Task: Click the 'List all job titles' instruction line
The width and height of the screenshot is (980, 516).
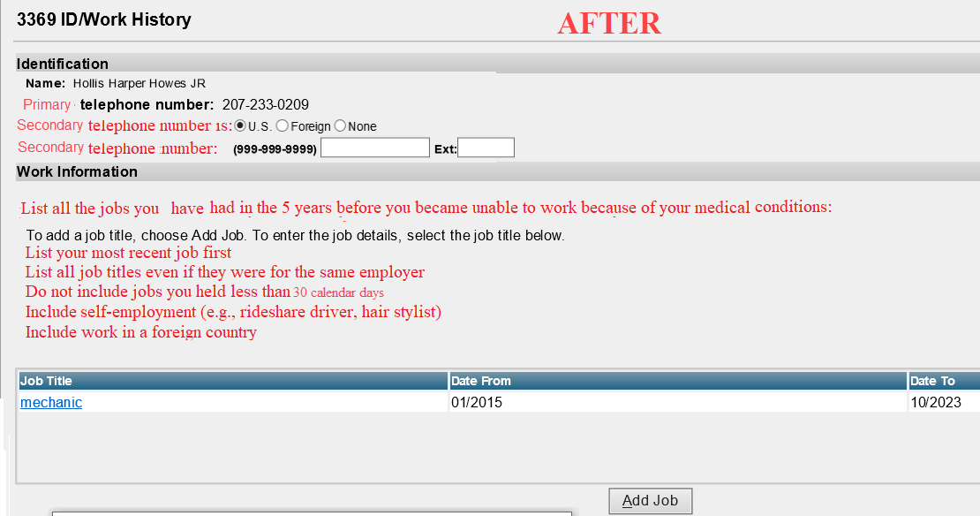Action: point(225,272)
